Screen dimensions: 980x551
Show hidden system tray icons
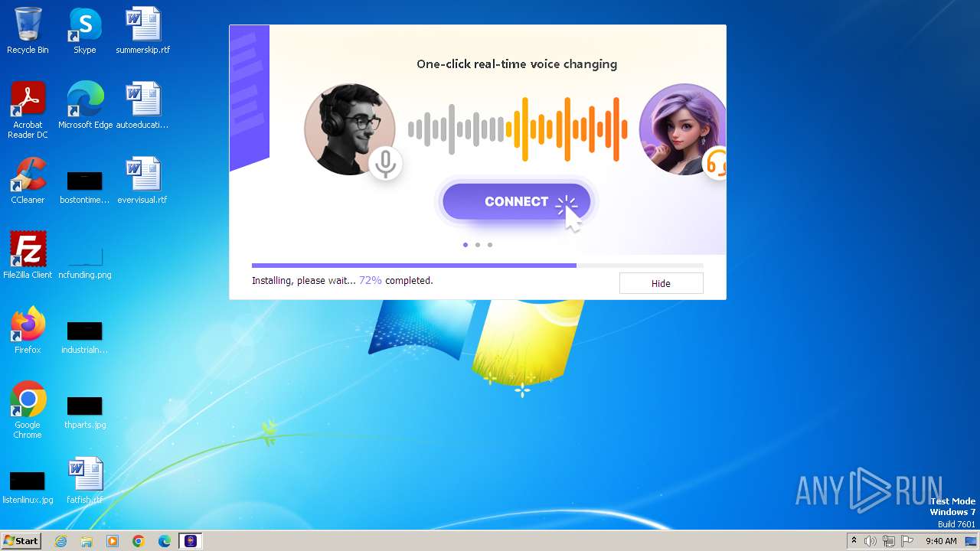[x=854, y=540]
